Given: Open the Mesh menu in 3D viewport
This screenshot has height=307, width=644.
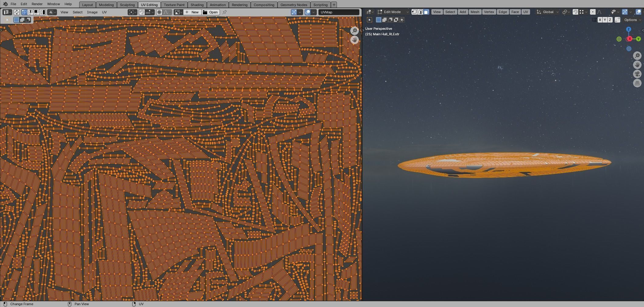Looking at the screenshot, I should (475, 12).
